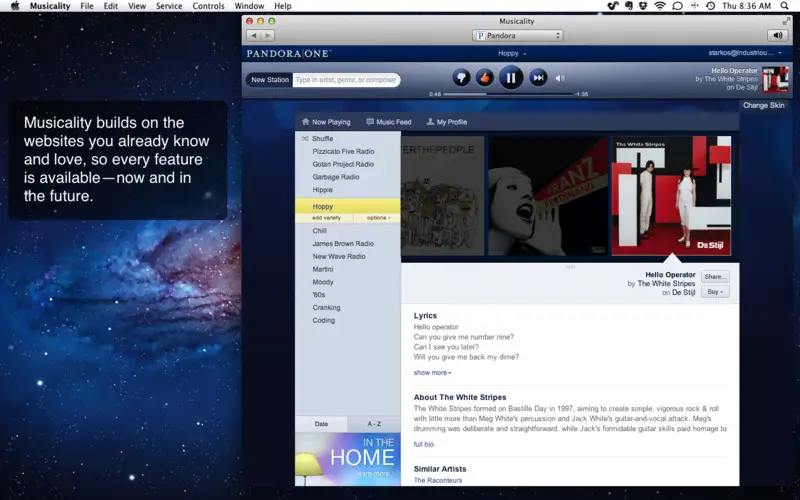Open the Apple menu
This screenshot has width=800, height=500.
click(15, 6)
